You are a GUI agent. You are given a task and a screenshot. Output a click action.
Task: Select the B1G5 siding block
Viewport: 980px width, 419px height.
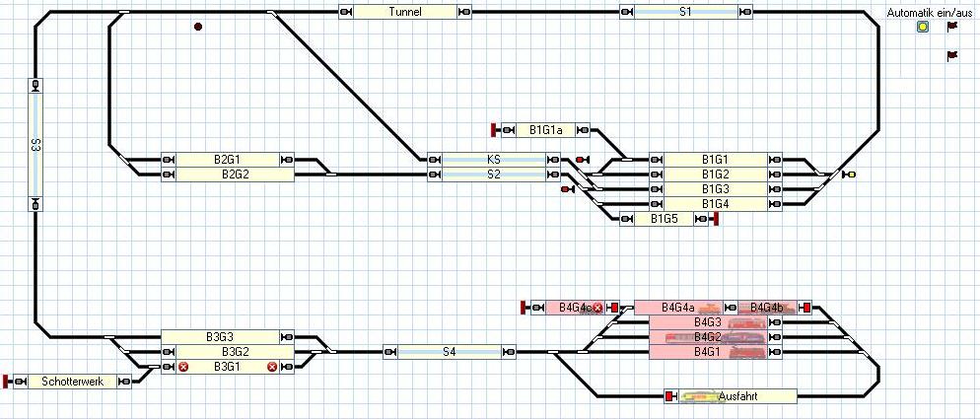coord(658,219)
